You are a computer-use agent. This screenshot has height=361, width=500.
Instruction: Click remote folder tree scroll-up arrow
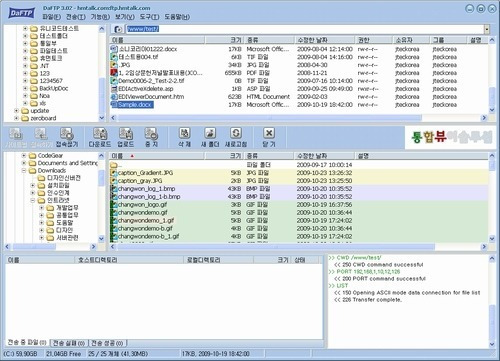(102, 29)
